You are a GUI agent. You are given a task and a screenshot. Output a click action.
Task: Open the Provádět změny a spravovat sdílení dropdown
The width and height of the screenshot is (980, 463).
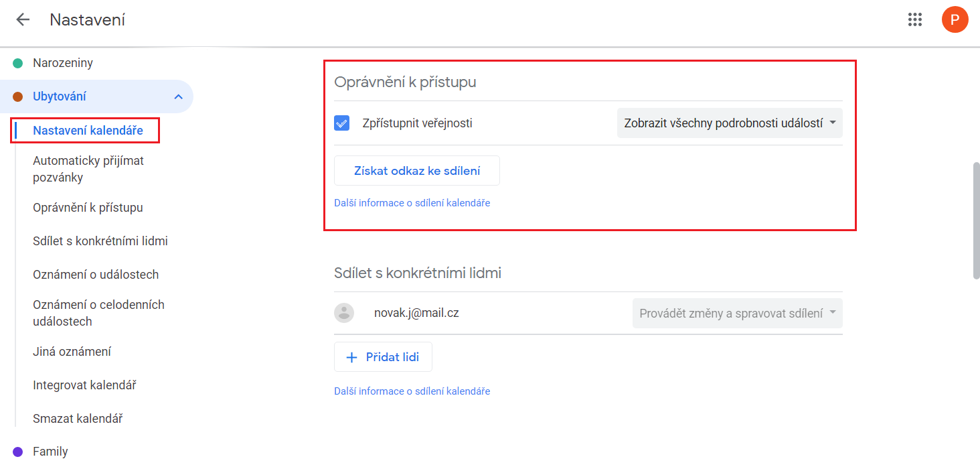click(737, 313)
